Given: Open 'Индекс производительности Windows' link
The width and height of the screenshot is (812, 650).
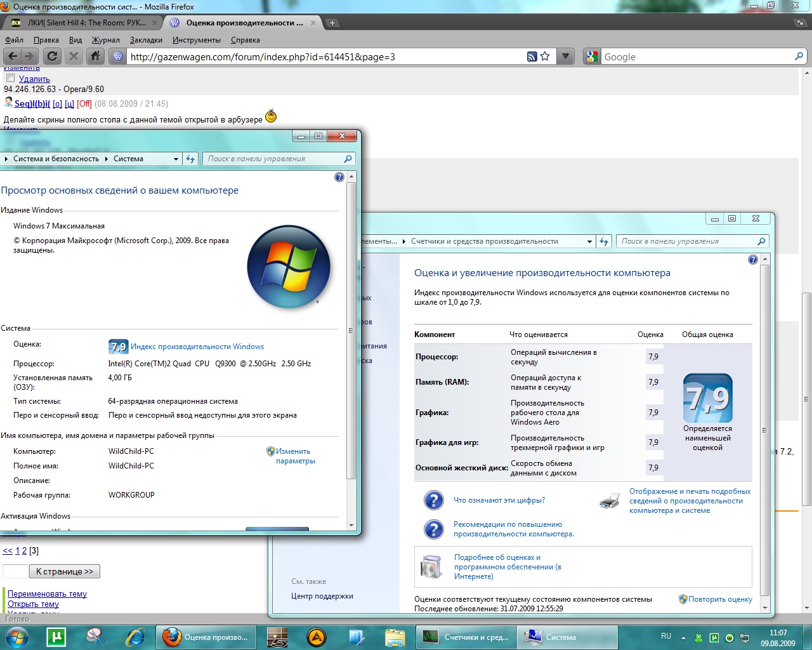Looking at the screenshot, I should (197, 347).
